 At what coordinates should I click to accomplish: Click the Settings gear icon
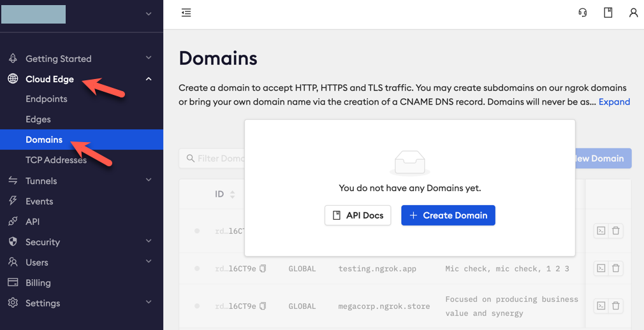point(13,303)
